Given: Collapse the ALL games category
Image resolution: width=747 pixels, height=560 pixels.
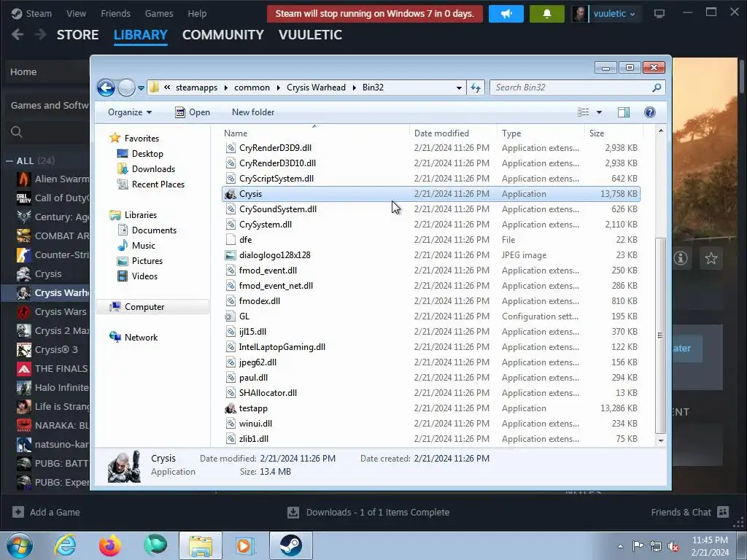Looking at the screenshot, I should pos(9,161).
